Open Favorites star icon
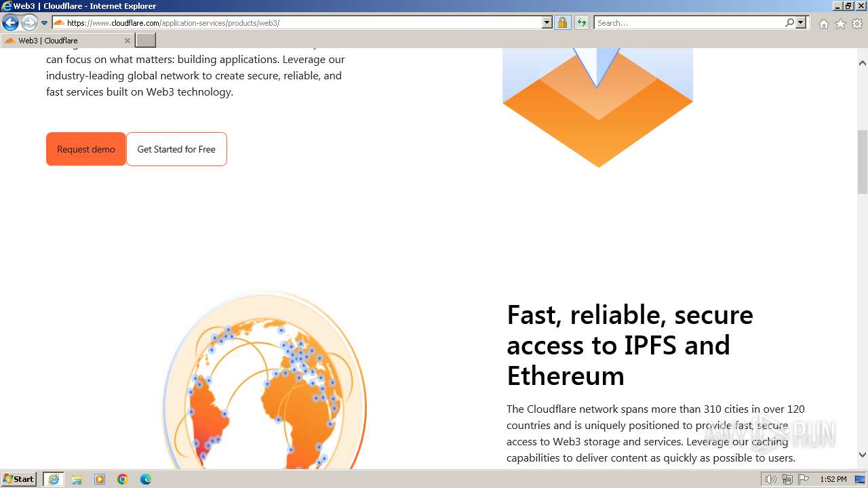 (840, 24)
